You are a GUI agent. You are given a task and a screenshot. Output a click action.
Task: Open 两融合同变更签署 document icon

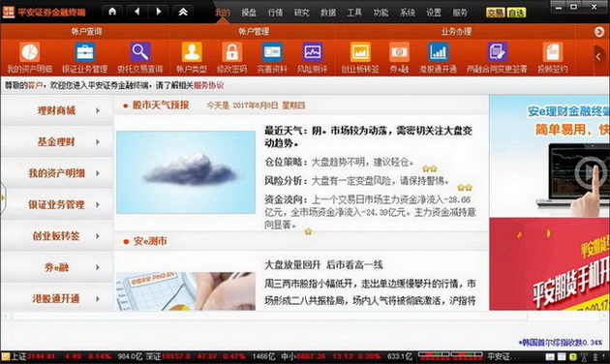(497, 52)
